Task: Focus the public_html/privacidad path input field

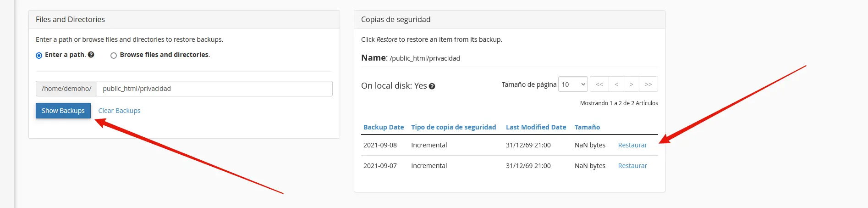Action: (x=214, y=89)
